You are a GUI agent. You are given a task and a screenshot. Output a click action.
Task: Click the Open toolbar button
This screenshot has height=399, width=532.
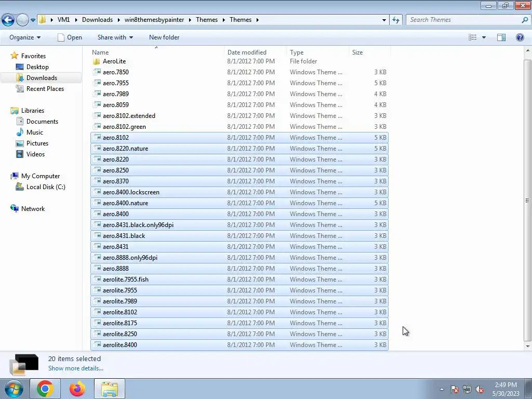(70, 37)
